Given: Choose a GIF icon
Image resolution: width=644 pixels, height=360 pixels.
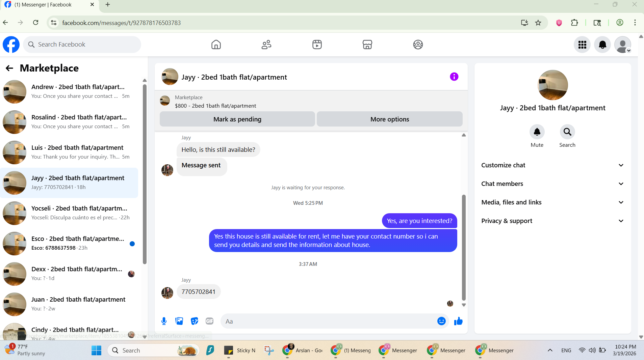Looking at the screenshot, I should (x=210, y=321).
